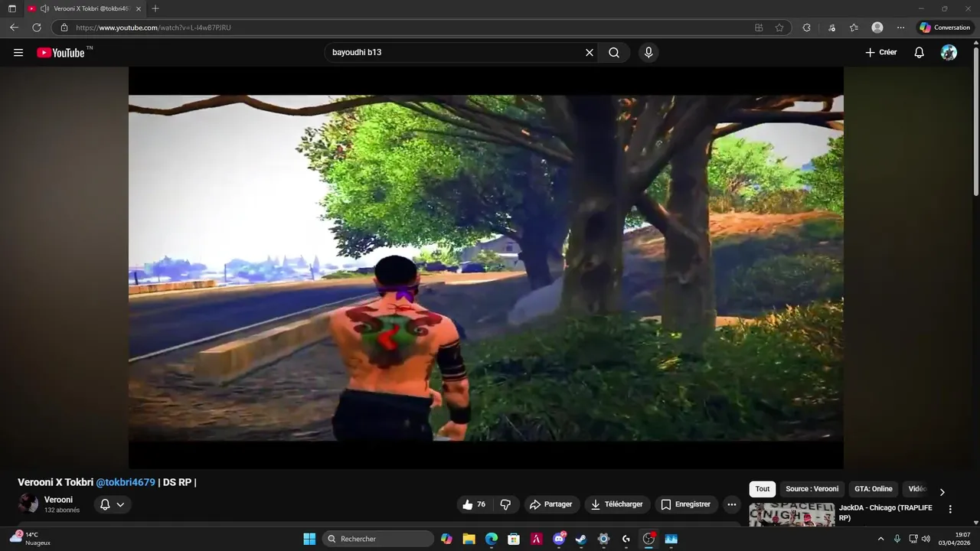Open the Créer upload menu
980x551 pixels.
880,53
